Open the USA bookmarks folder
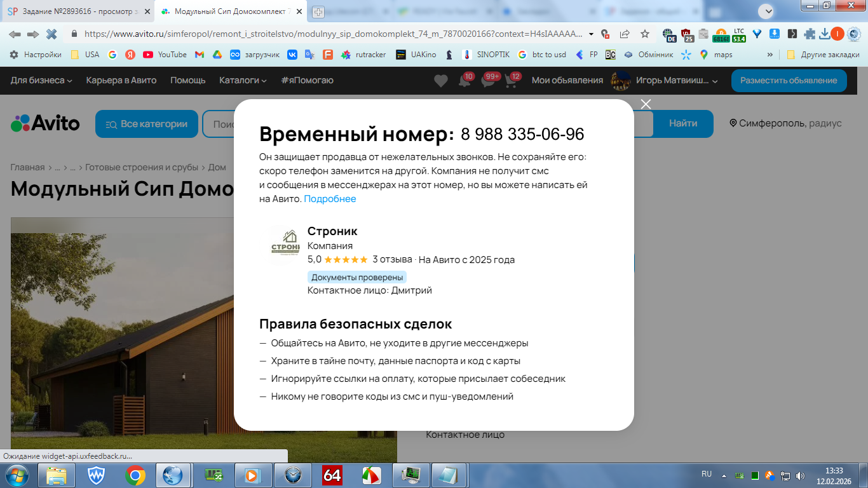This screenshot has height=488, width=868. pyautogui.click(x=85, y=55)
